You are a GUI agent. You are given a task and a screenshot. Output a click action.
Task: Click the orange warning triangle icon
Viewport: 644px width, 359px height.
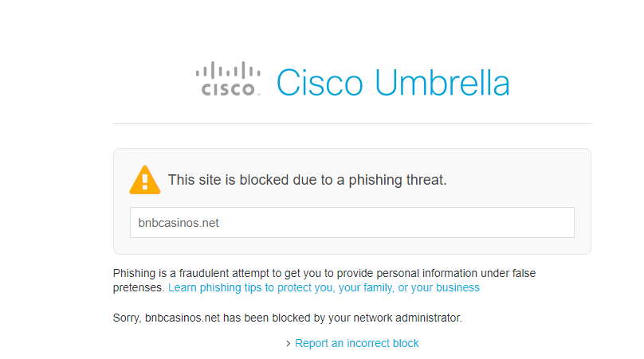[x=144, y=180]
